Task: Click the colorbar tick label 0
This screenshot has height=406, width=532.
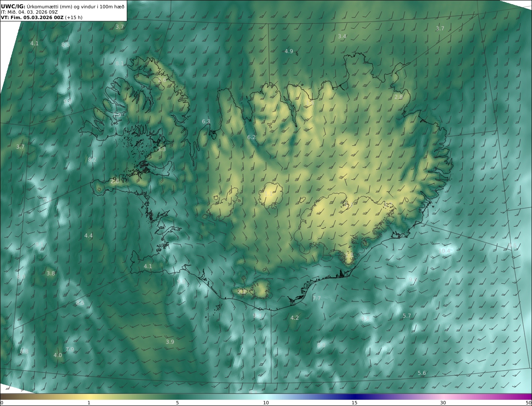Action: (x=2, y=403)
